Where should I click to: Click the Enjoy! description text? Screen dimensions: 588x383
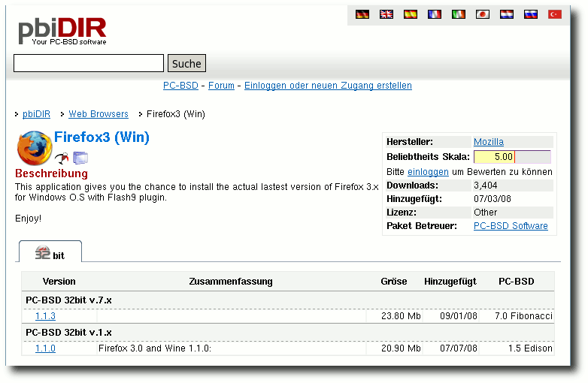tap(28, 219)
